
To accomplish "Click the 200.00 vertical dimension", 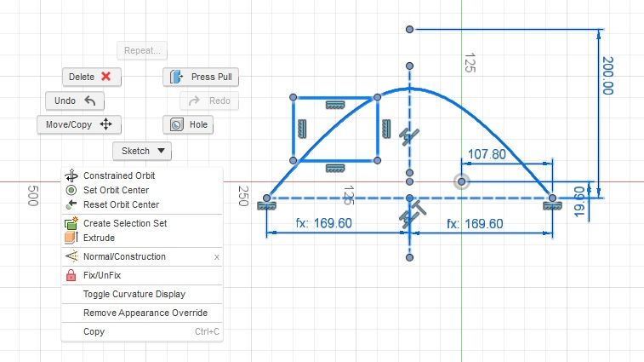I will (x=607, y=76).
